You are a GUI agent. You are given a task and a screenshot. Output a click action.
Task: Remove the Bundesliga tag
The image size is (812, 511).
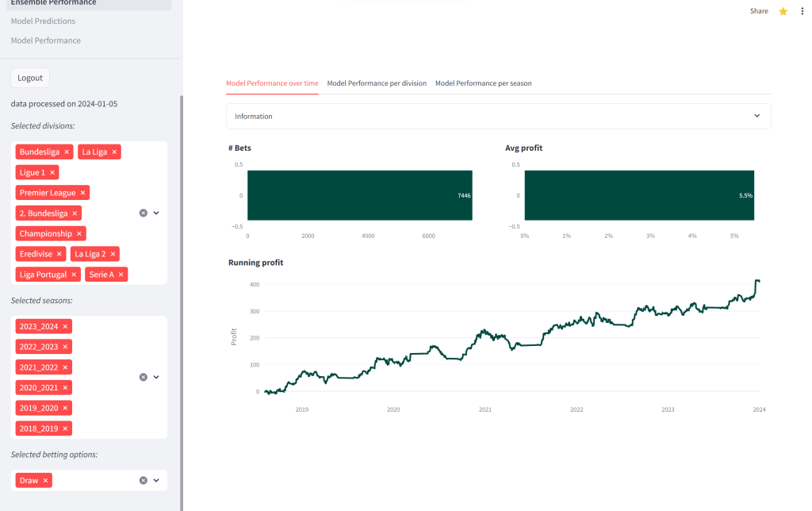click(x=67, y=152)
